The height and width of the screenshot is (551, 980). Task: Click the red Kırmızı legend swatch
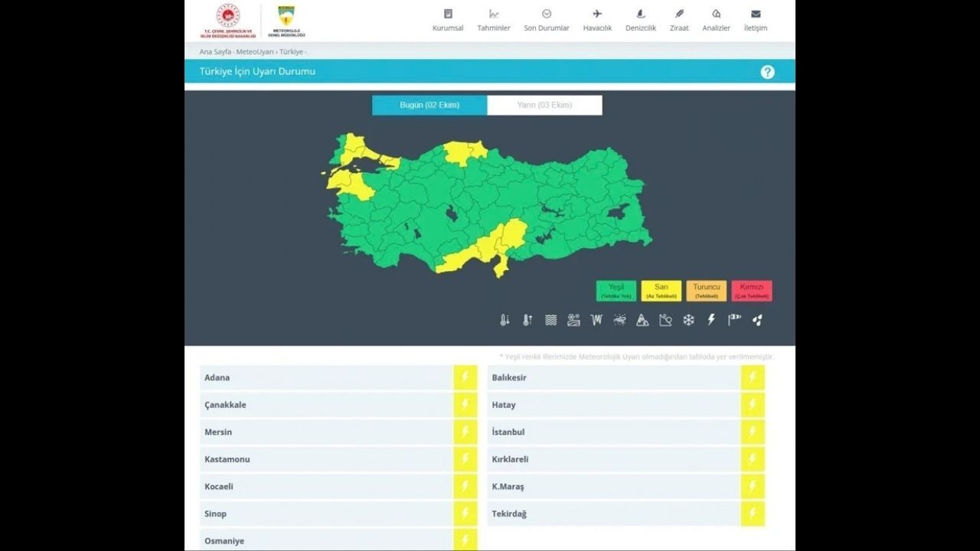coord(752,291)
